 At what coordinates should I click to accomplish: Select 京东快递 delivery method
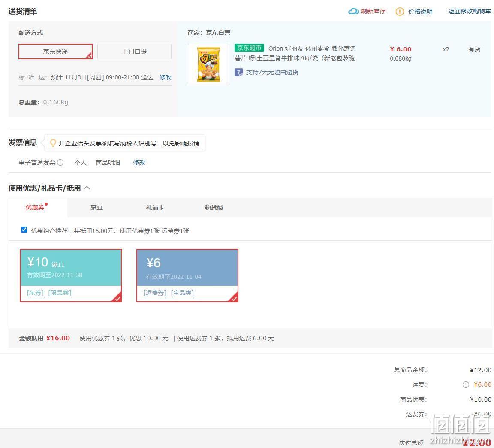(x=55, y=51)
